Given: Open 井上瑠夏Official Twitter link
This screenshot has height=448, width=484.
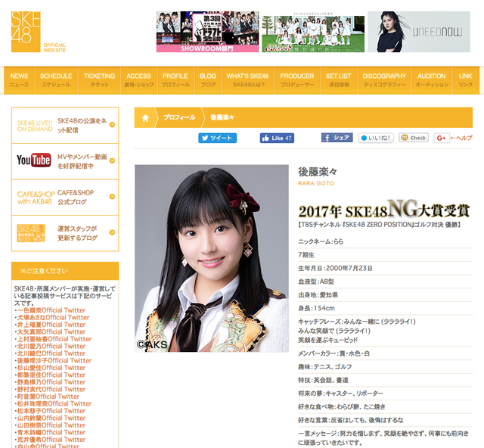Looking at the screenshot, I should coord(51,325).
